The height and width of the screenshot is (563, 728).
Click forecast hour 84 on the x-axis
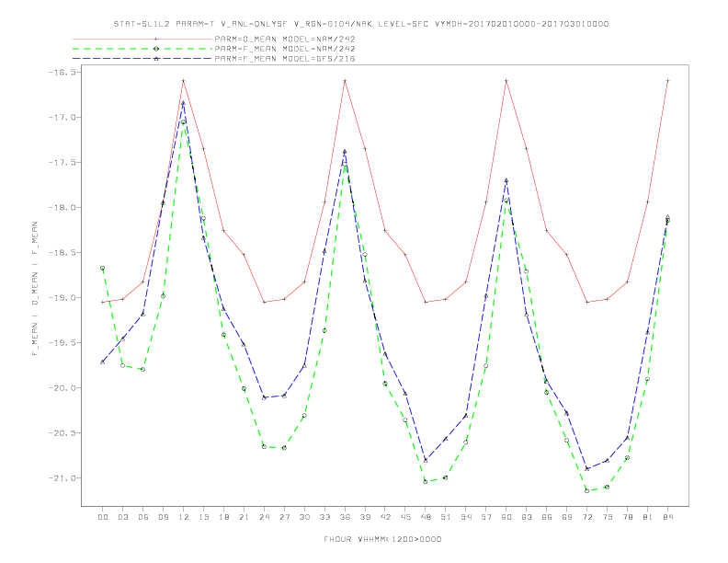[x=667, y=517]
